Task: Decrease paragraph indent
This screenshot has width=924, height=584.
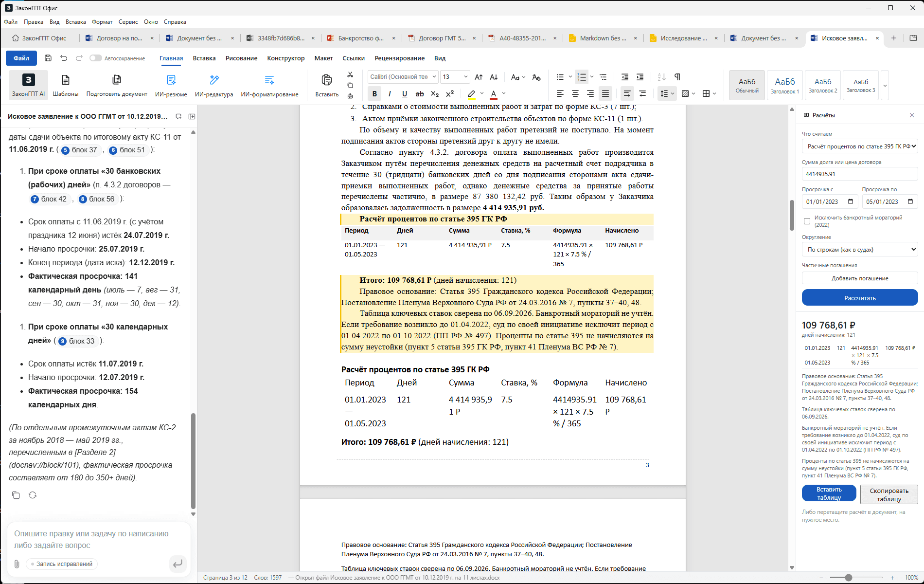Action: (x=625, y=77)
